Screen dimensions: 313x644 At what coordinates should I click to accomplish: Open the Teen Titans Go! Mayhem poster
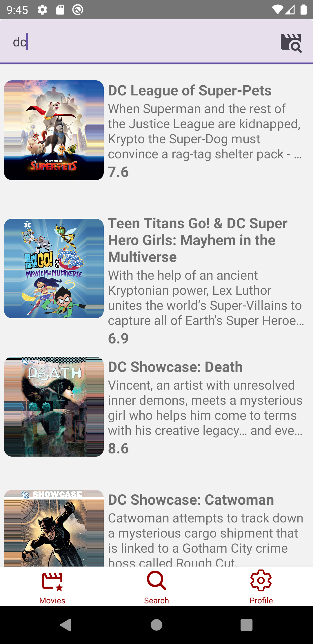(x=54, y=269)
